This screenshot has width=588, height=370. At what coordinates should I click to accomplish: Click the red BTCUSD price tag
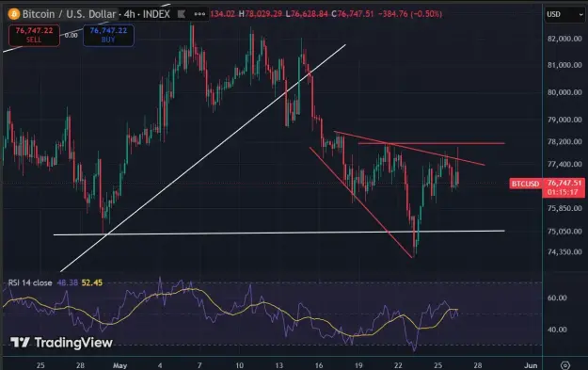pyautogui.click(x=525, y=184)
